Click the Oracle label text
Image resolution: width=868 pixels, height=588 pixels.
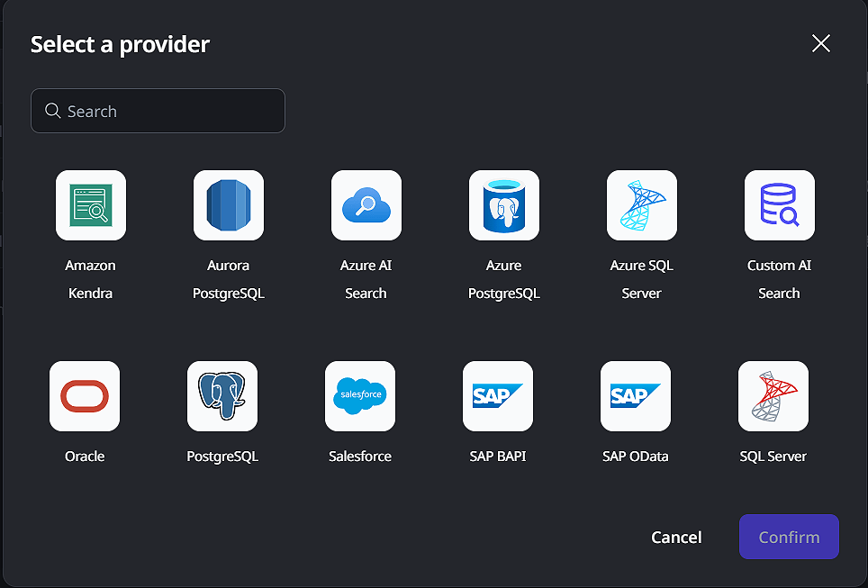pos(85,457)
